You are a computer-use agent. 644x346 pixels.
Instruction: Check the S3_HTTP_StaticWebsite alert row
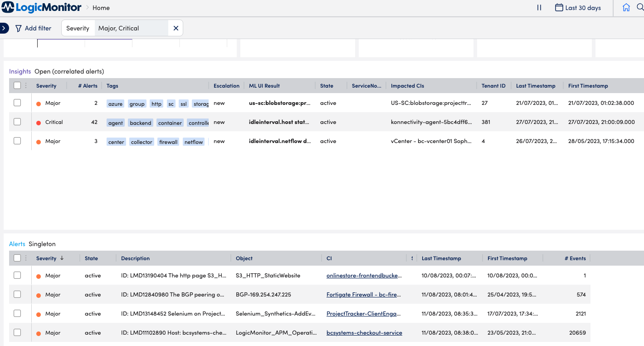point(17,275)
